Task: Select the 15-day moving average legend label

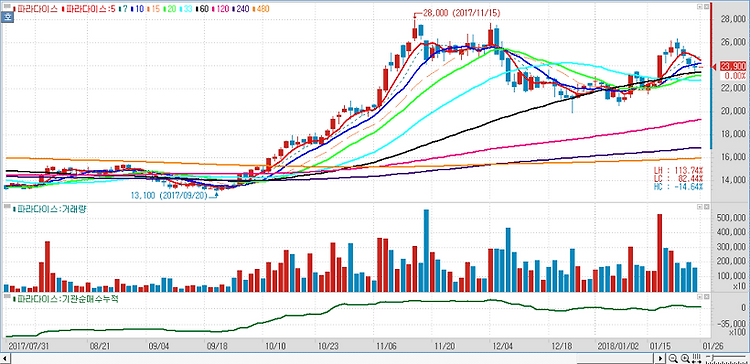Action: tap(154, 9)
